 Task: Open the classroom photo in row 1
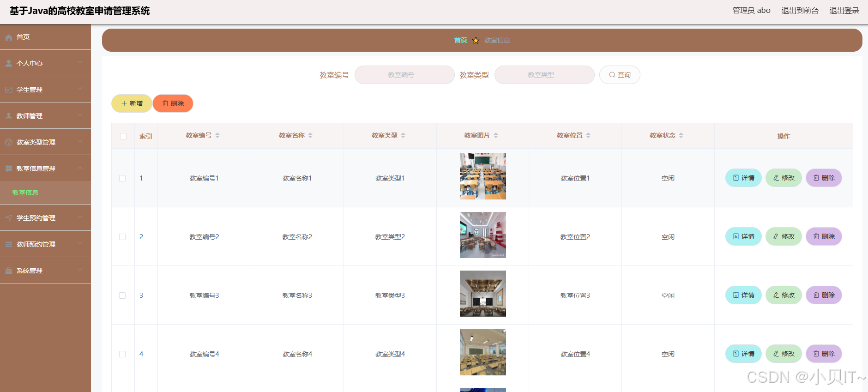tap(483, 176)
